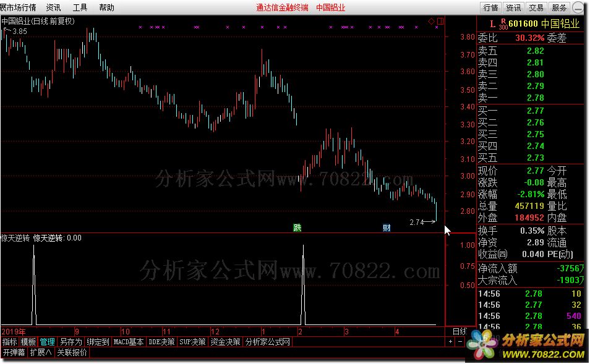Click the 开弹幕 button

pyautogui.click(x=14, y=352)
